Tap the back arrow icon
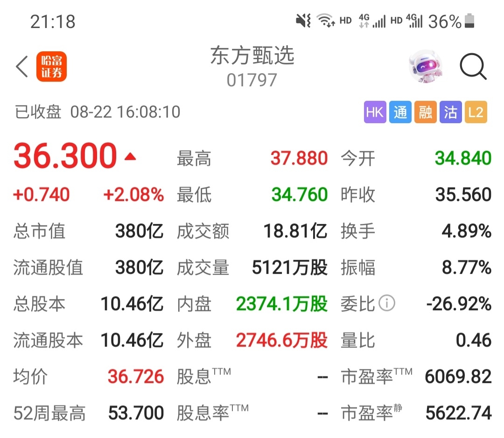The width and height of the screenshot is (504, 438). 22,67
